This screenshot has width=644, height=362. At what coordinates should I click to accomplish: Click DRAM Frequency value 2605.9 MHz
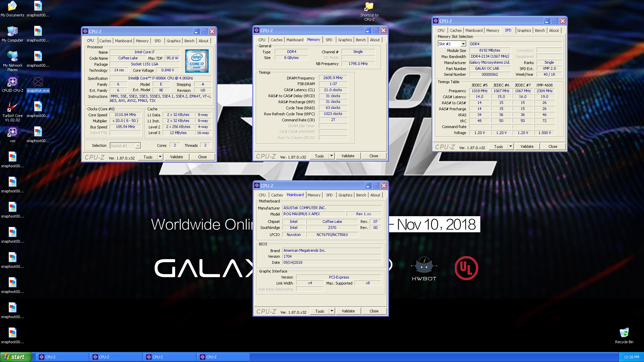(333, 78)
